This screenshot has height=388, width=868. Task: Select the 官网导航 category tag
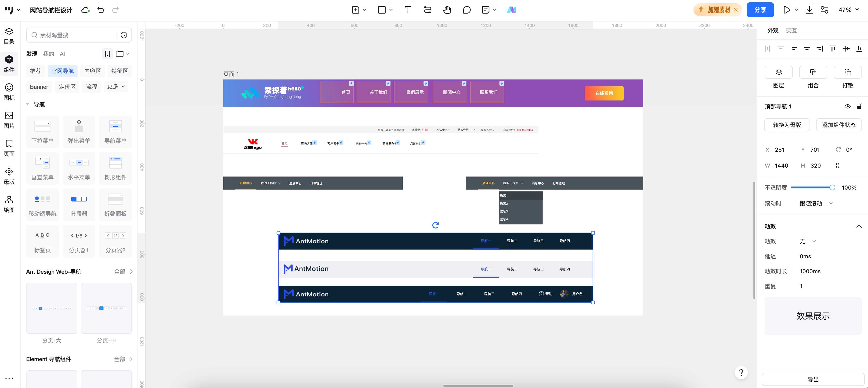point(63,71)
